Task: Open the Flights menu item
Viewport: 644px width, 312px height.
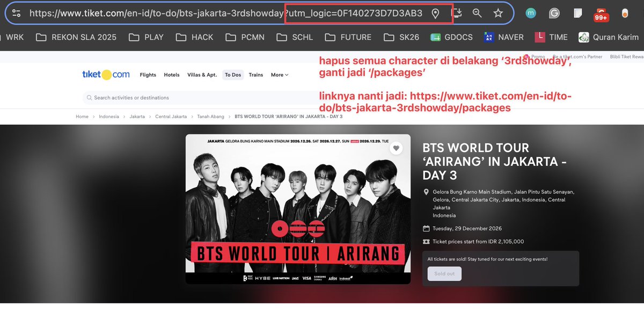Action: [x=148, y=75]
